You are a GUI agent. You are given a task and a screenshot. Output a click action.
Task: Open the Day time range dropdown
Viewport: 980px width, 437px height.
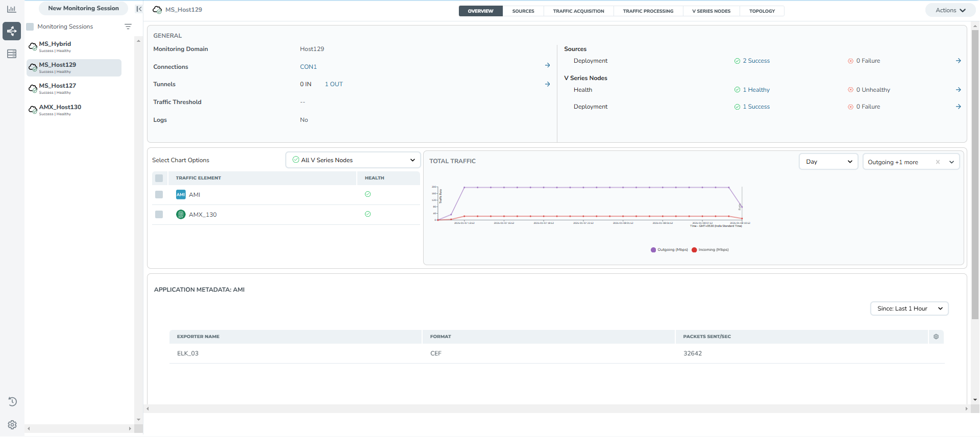pyautogui.click(x=828, y=162)
